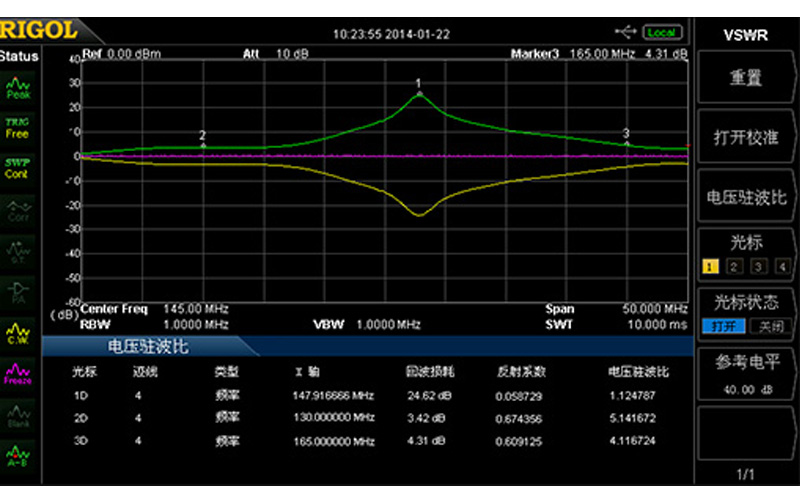Screen dimensions: 800x500
Task: Click marker 1 at the trace peak
Action: (x=419, y=93)
